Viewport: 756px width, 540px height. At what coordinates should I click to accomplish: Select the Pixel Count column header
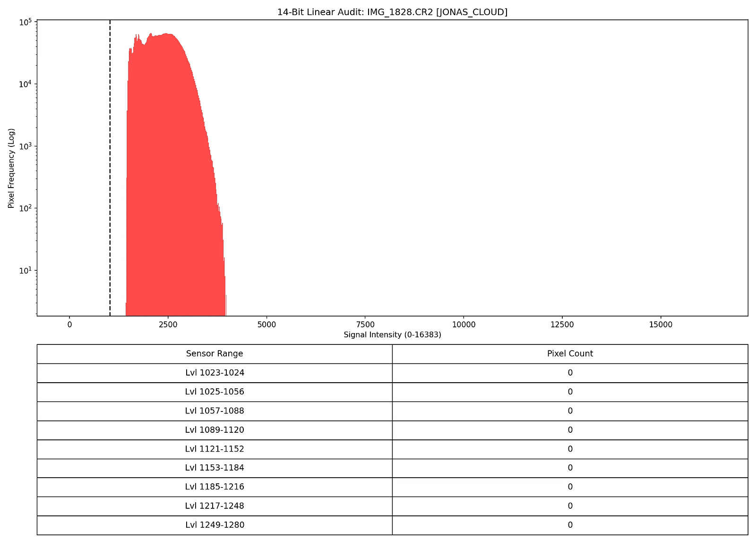[569, 353]
